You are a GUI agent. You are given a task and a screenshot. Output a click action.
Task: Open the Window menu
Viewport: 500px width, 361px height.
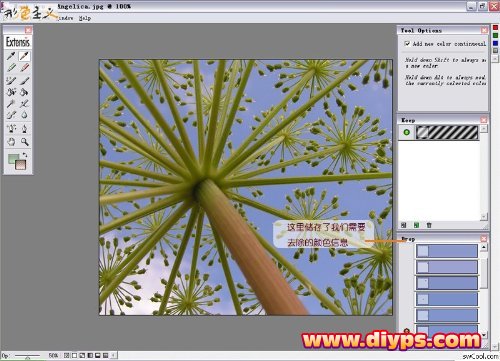tap(65, 18)
